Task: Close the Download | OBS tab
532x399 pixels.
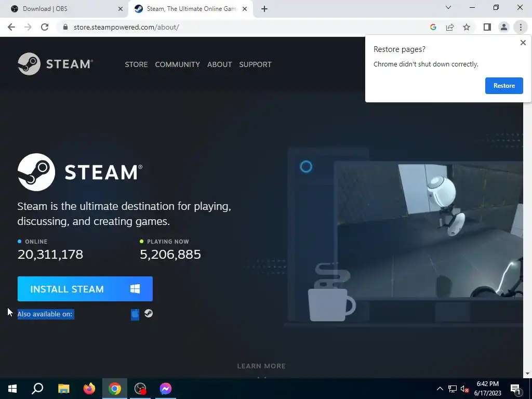Action: point(120,9)
